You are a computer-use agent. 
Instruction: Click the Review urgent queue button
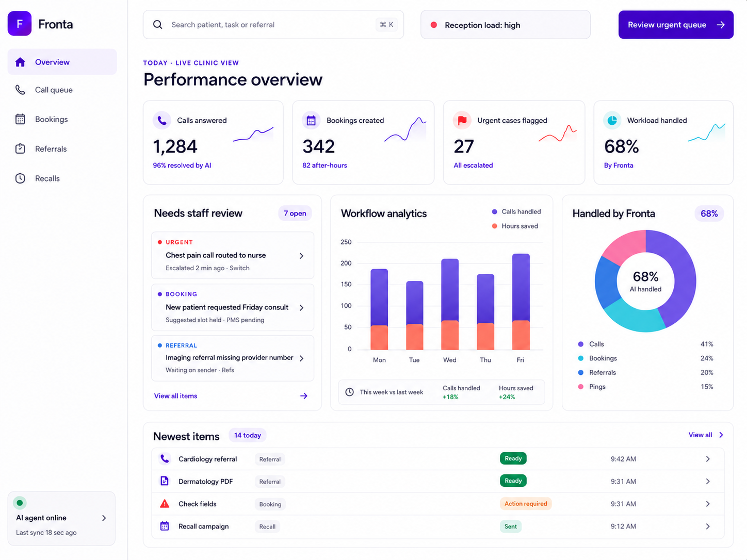[676, 25]
